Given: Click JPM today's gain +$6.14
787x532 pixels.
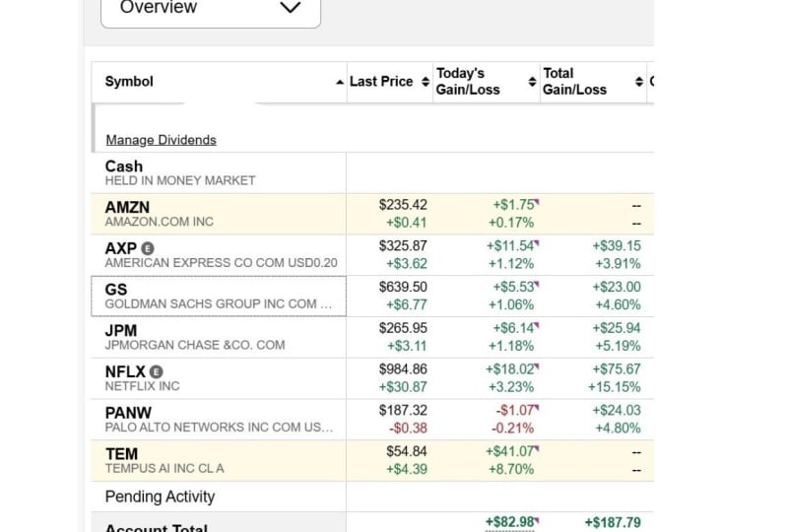Looking at the screenshot, I should click(513, 328).
